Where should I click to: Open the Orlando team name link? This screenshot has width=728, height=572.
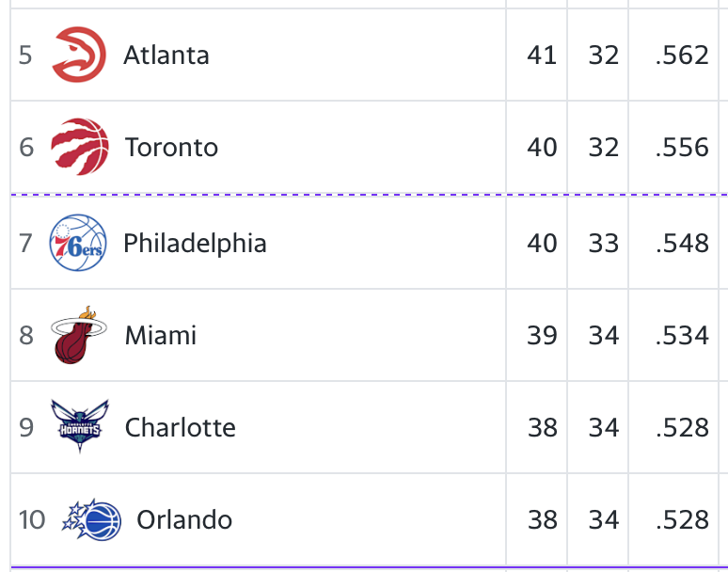pyautogui.click(x=184, y=519)
